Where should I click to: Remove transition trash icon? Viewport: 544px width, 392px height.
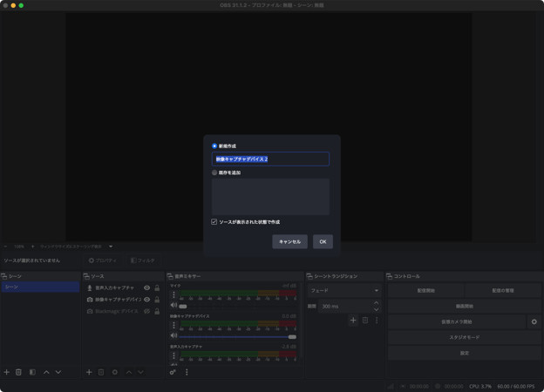coord(365,321)
